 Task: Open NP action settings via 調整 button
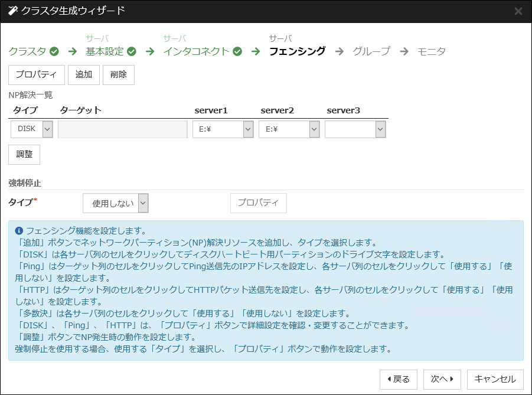pos(24,154)
